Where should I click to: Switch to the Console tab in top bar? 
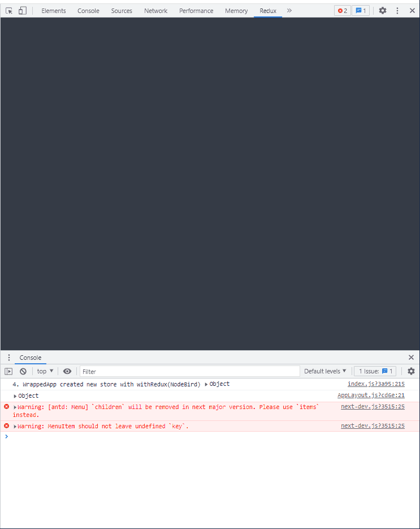tap(88, 11)
